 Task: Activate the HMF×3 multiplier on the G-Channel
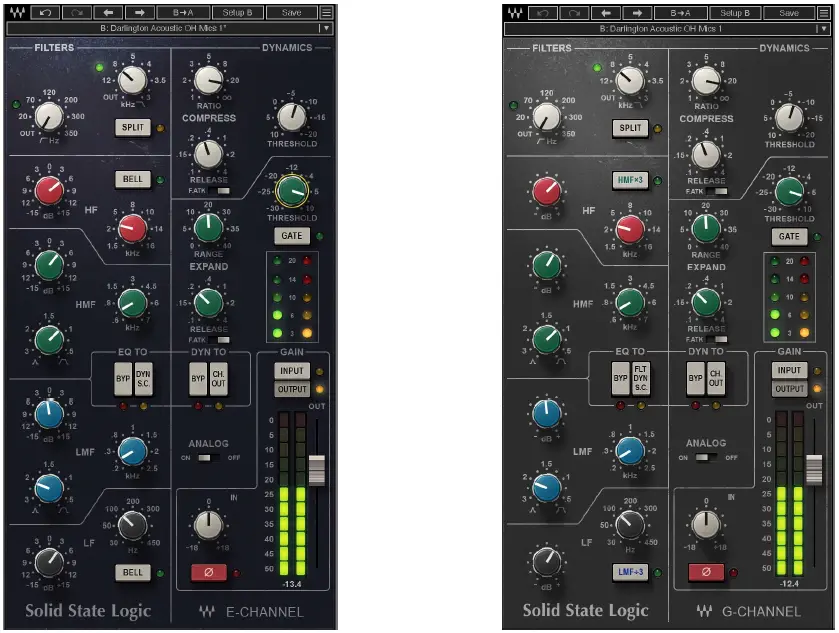[x=631, y=181]
